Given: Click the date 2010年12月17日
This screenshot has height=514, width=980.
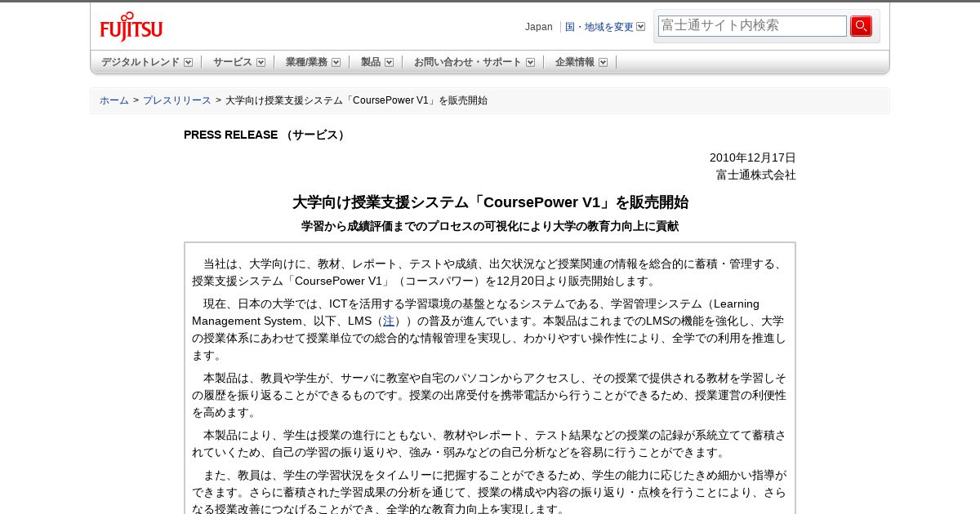Looking at the screenshot, I should coord(753,157).
